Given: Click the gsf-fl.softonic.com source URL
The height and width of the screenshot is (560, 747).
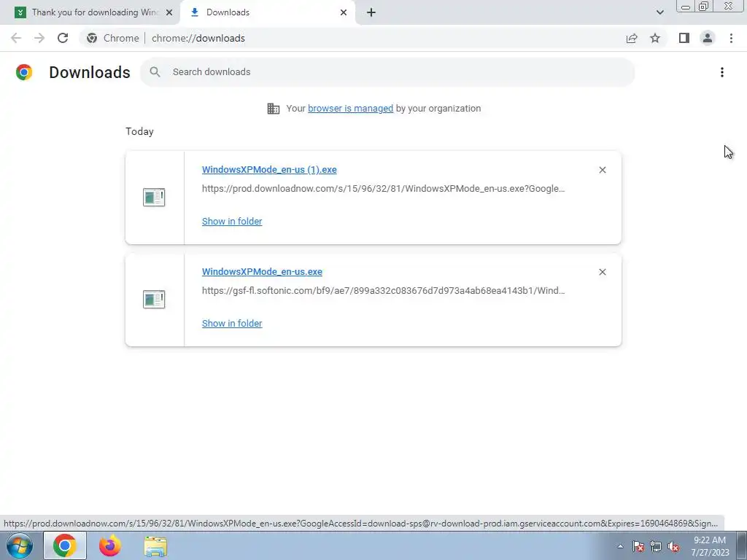Looking at the screenshot, I should point(384,290).
